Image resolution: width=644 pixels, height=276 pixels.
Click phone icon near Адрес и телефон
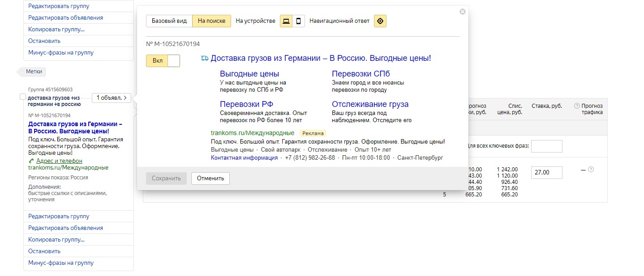pos(31,161)
